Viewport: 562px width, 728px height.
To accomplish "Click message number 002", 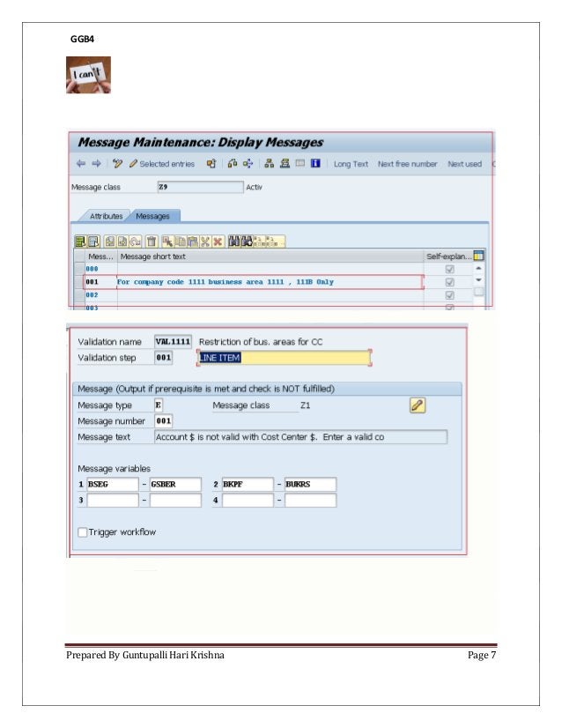I will point(92,295).
